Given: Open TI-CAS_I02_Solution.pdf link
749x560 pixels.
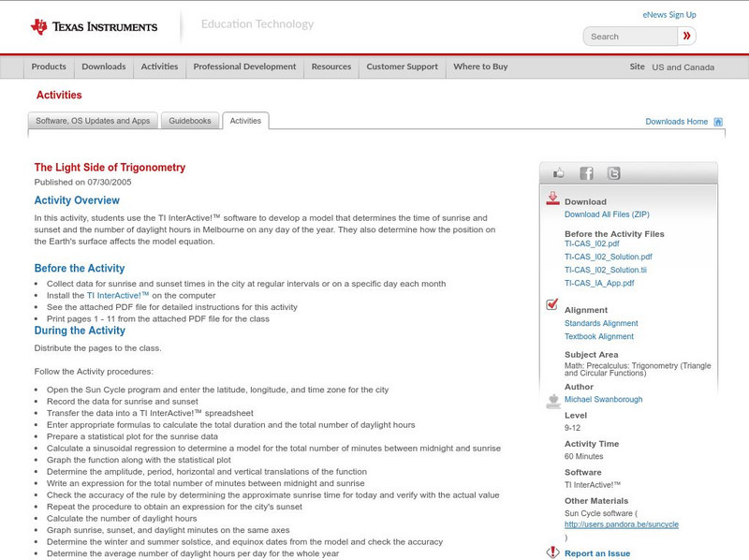Looking at the screenshot, I should tap(608, 257).
